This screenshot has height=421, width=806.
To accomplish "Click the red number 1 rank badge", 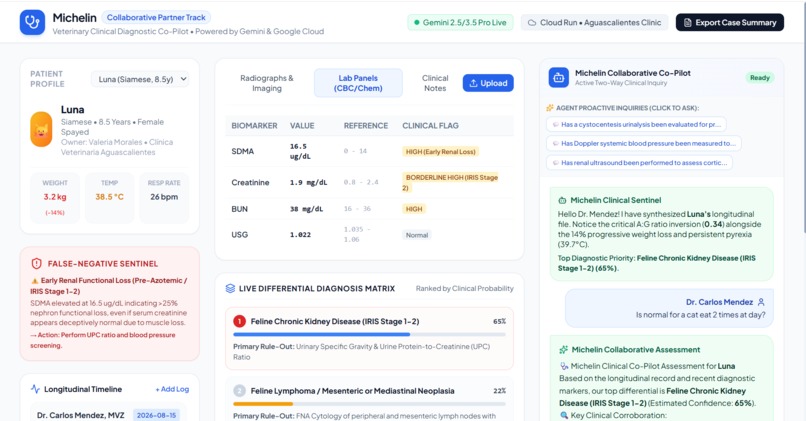I will 240,321.
